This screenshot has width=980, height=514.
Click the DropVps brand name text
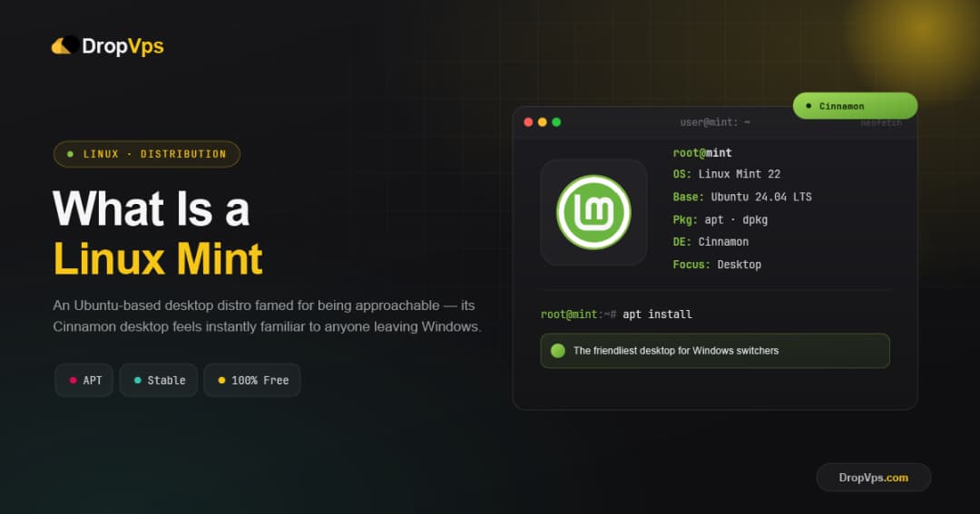(122, 46)
